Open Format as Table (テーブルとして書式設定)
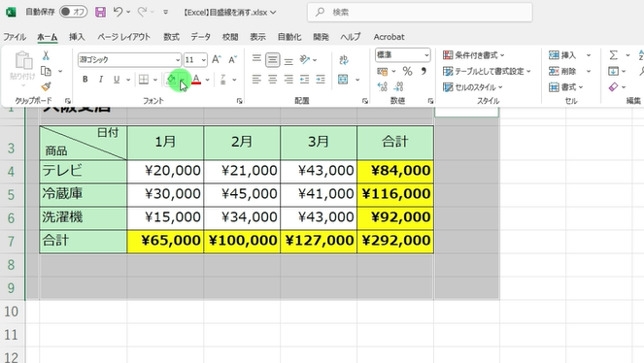 click(x=487, y=72)
